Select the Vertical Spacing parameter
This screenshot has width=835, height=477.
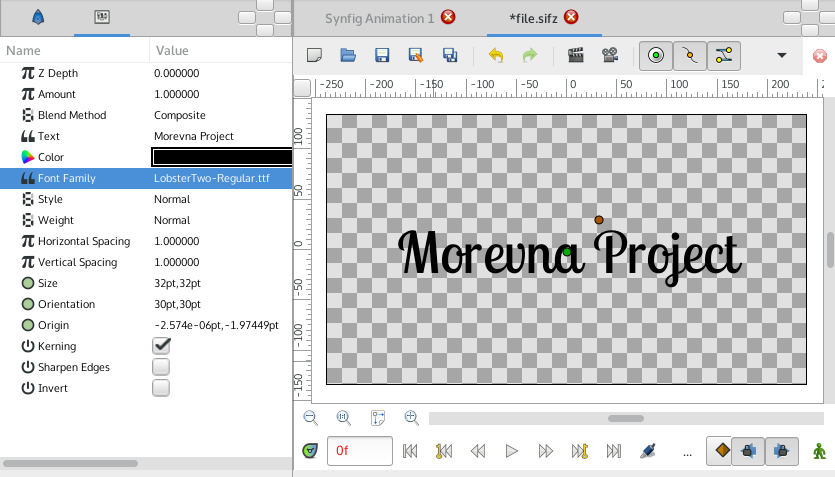tap(77, 262)
